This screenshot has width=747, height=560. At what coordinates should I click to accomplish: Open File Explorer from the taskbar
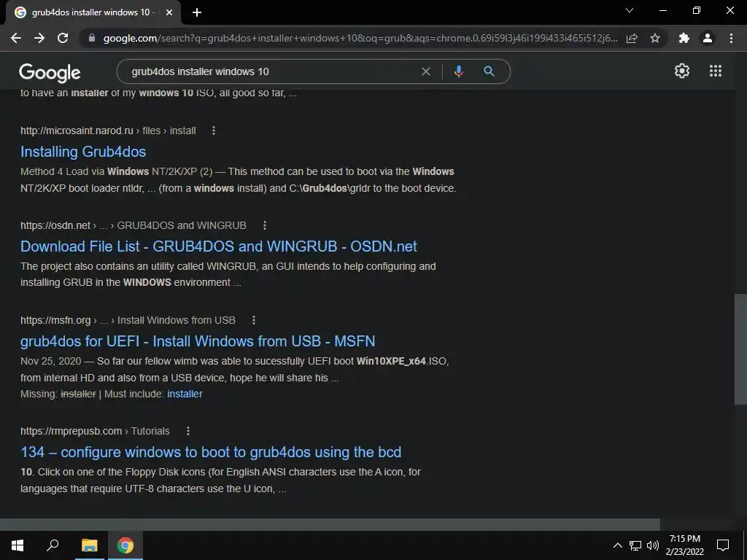pos(89,545)
